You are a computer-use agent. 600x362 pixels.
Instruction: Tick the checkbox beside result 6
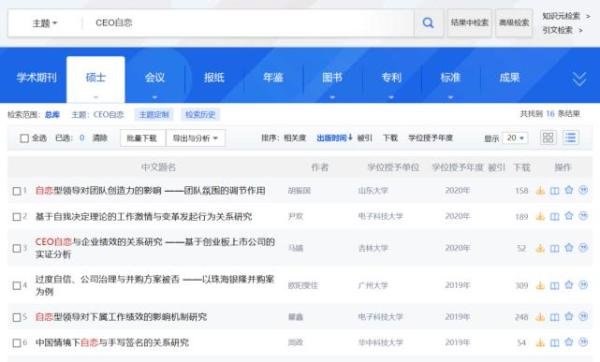point(17,343)
